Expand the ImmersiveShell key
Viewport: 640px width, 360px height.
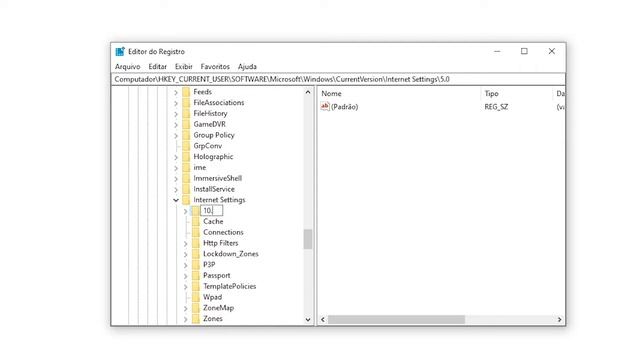(176, 179)
